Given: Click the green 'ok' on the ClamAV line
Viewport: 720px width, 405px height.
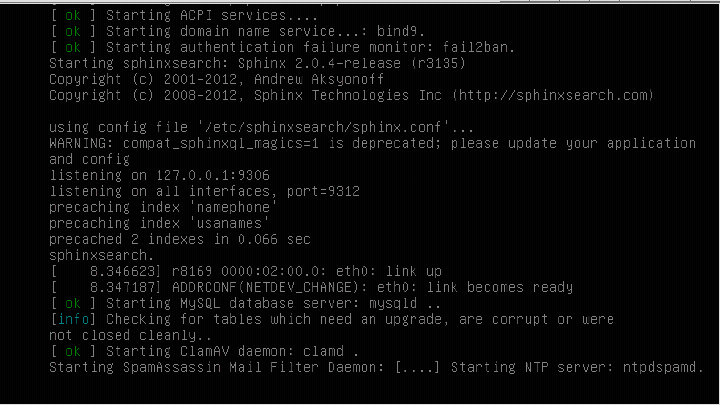Looking at the screenshot, I should pos(73,352).
